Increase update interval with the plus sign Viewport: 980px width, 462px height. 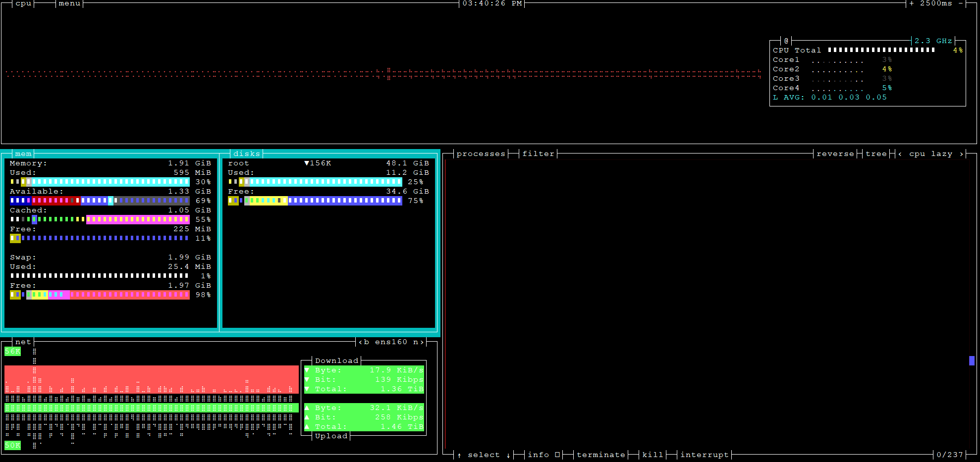[x=912, y=3]
